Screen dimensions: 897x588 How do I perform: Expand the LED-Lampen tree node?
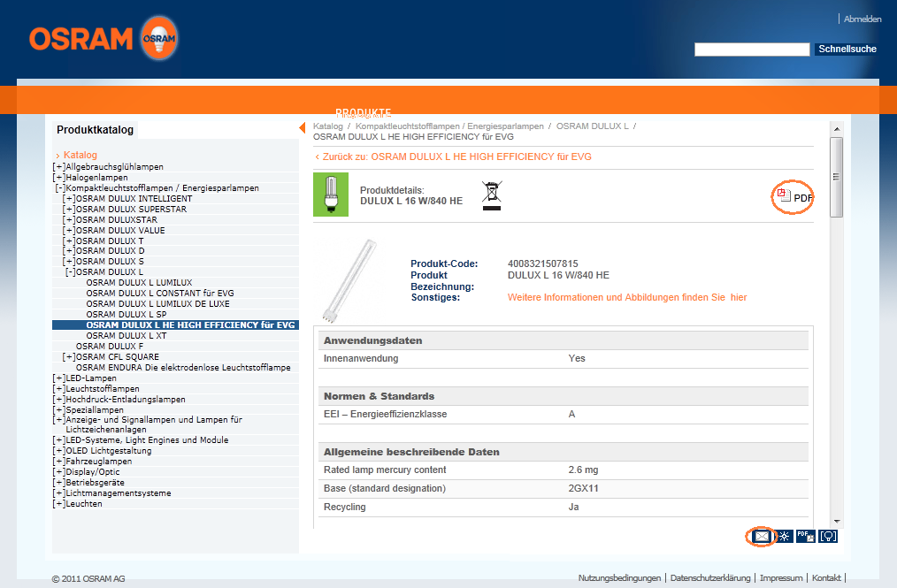click(59, 378)
